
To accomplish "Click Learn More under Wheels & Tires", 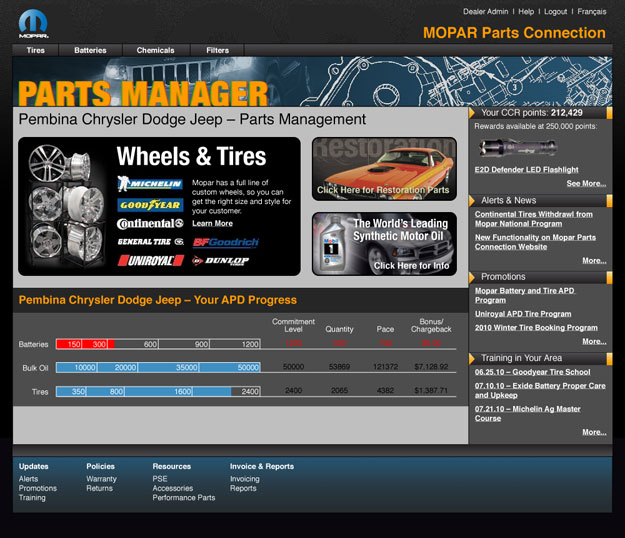I will coord(212,224).
